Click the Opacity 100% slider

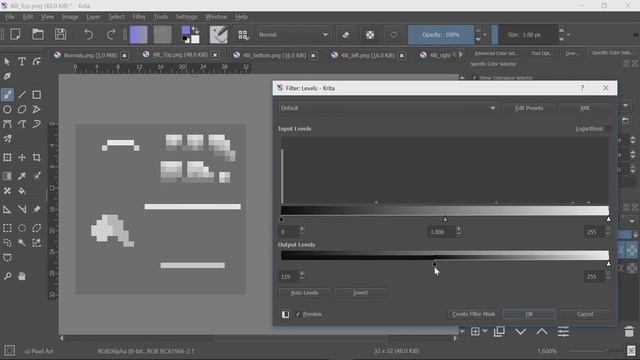tap(441, 35)
